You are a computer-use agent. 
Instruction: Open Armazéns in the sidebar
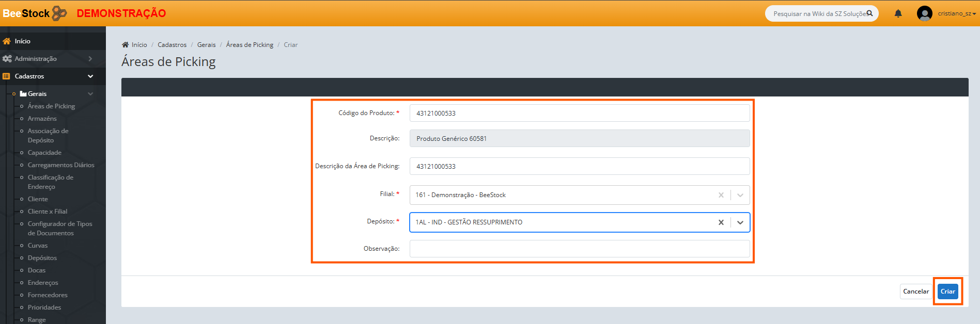[42, 119]
